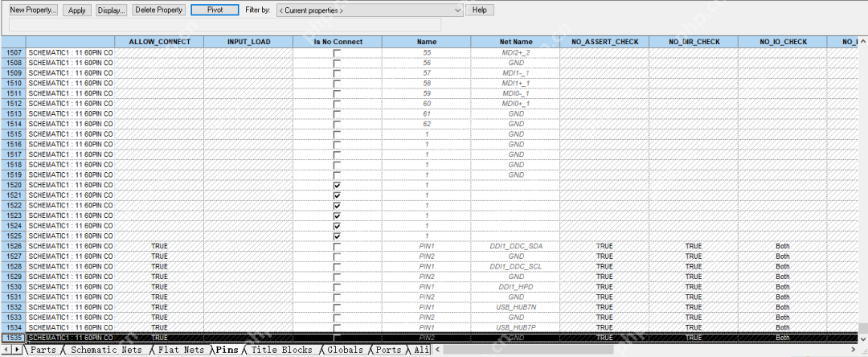The image size is (868, 357).
Task: Open the Title Blocks tab
Action: click(281, 351)
